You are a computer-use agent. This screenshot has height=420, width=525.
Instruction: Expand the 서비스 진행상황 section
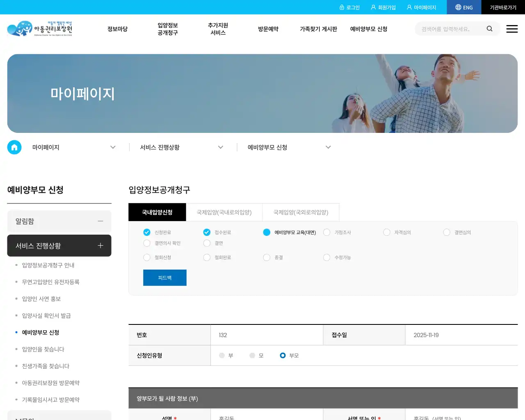click(100, 246)
